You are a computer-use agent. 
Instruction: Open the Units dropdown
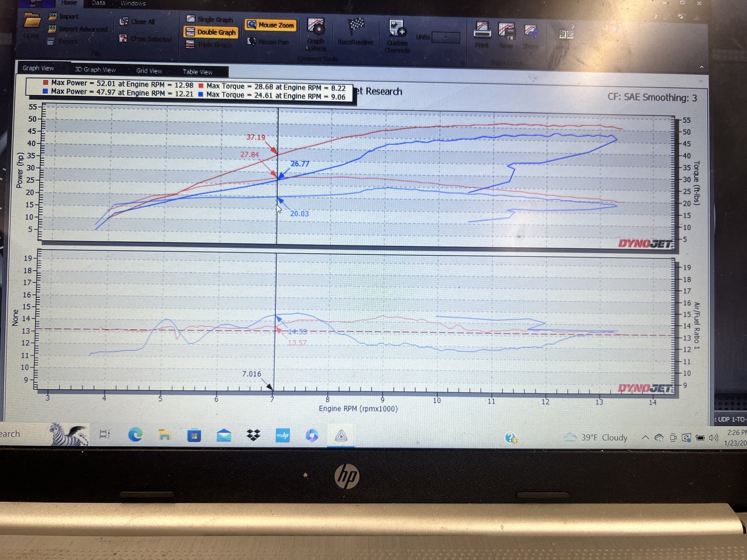pos(445,37)
